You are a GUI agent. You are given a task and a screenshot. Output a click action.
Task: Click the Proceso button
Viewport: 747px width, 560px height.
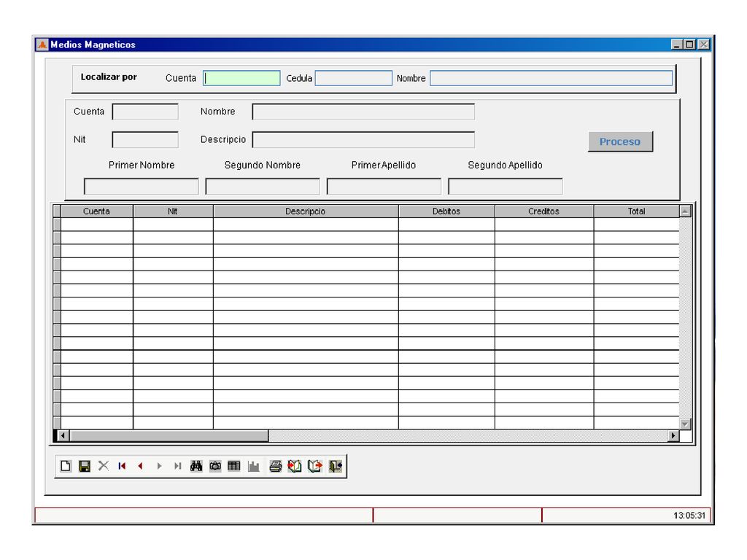(x=620, y=141)
